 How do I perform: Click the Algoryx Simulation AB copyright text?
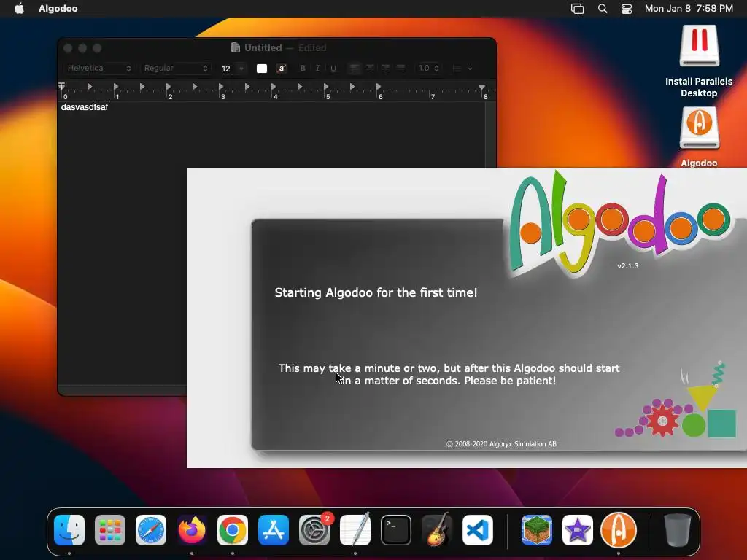(x=501, y=444)
